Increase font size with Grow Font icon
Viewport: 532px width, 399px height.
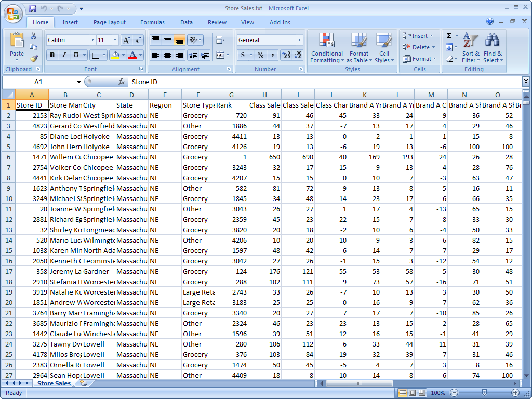point(126,40)
